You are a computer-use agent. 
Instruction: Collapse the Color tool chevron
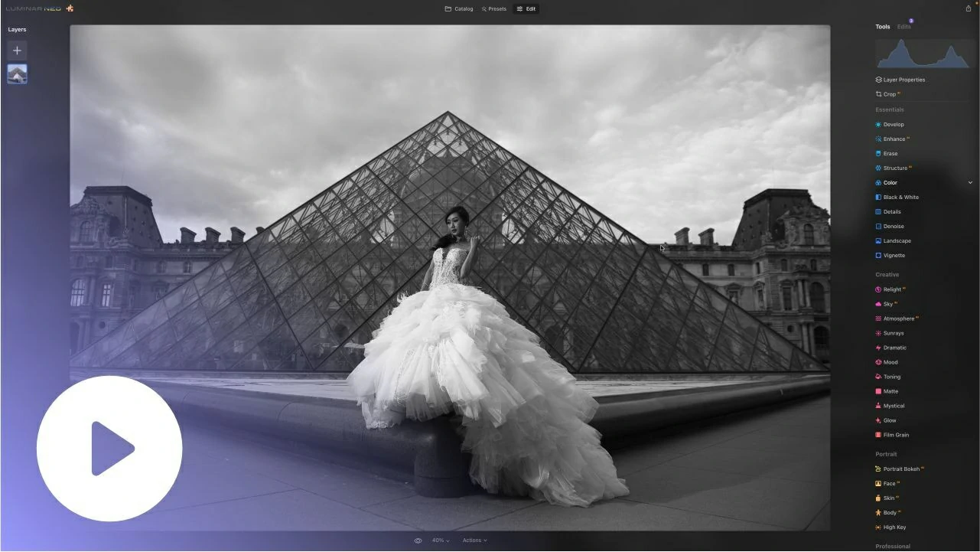pyautogui.click(x=970, y=182)
